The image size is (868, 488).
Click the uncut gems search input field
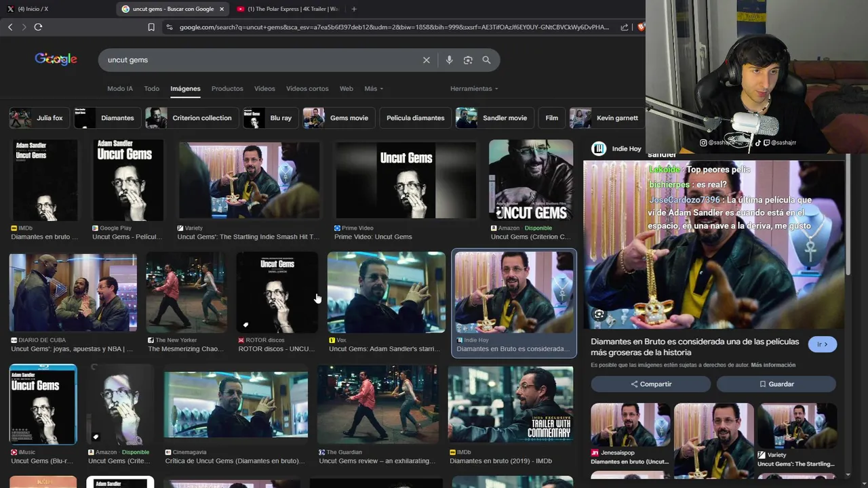(261, 60)
